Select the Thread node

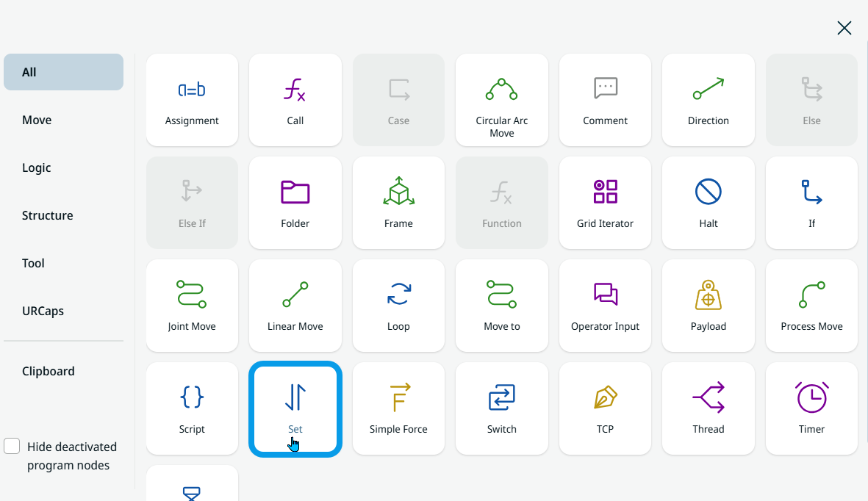(x=708, y=408)
